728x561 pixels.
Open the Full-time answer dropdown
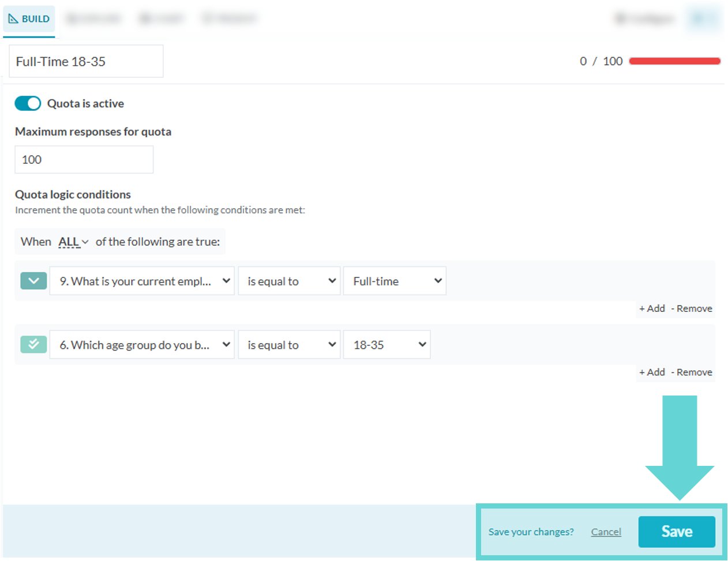click(x=395, y=281)
